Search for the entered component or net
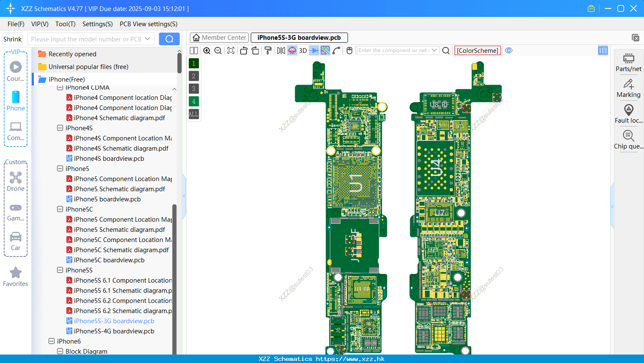The width and height of the screenshot is (644, 363). coord(446,50)
